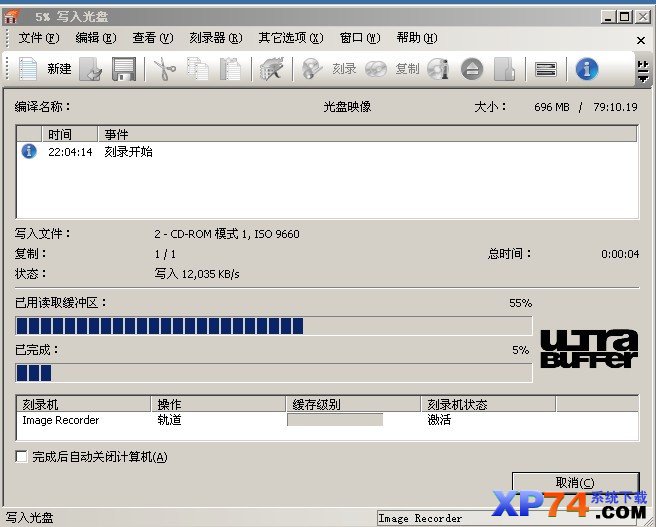Click the read buffer progress bar
The width and height of the screenshot is (656, 527).
[x=274, y=326]
